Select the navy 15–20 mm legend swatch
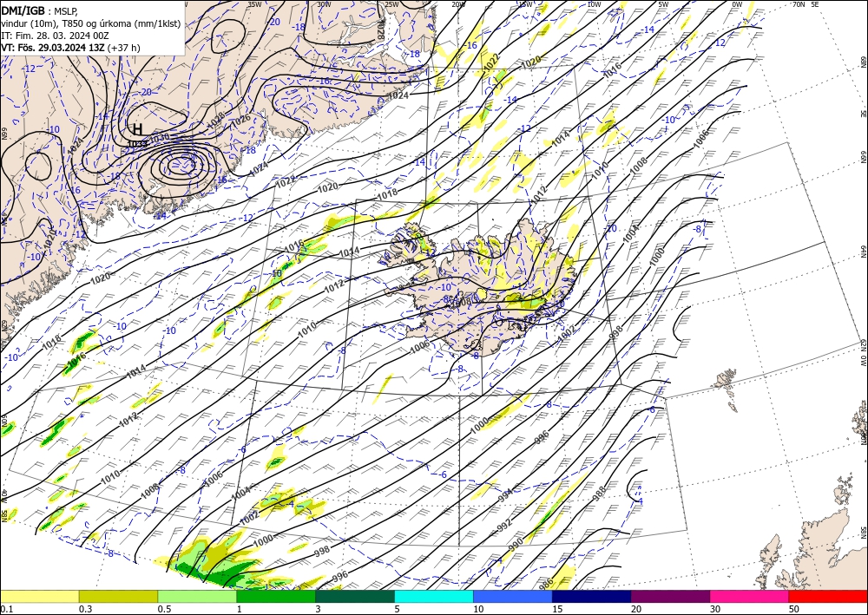 click(x=592, y=596)
